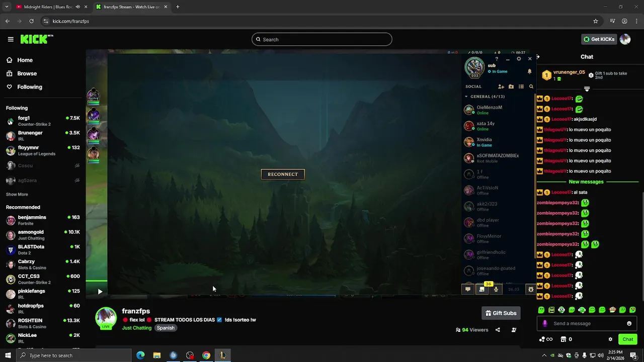Open forg1 channel in Following list

click(43, 121)
